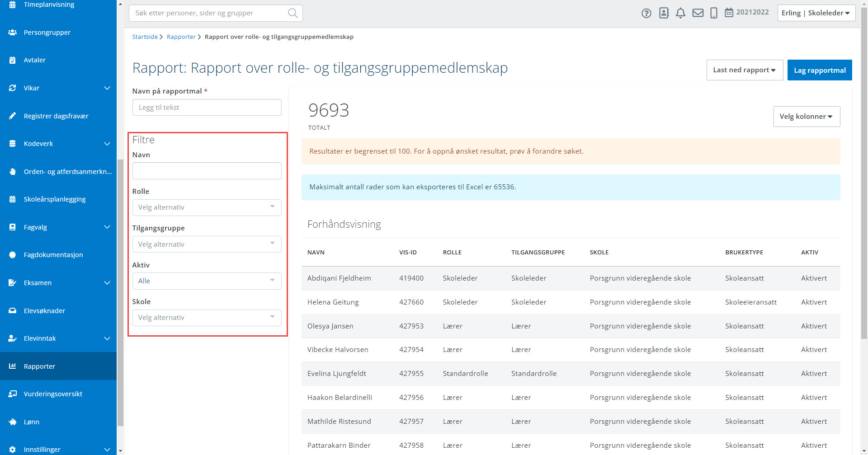This screenshot has height=455, width=868.
Task: Open the Velg kolonner dropdown
Action: (x=807, y=117)
